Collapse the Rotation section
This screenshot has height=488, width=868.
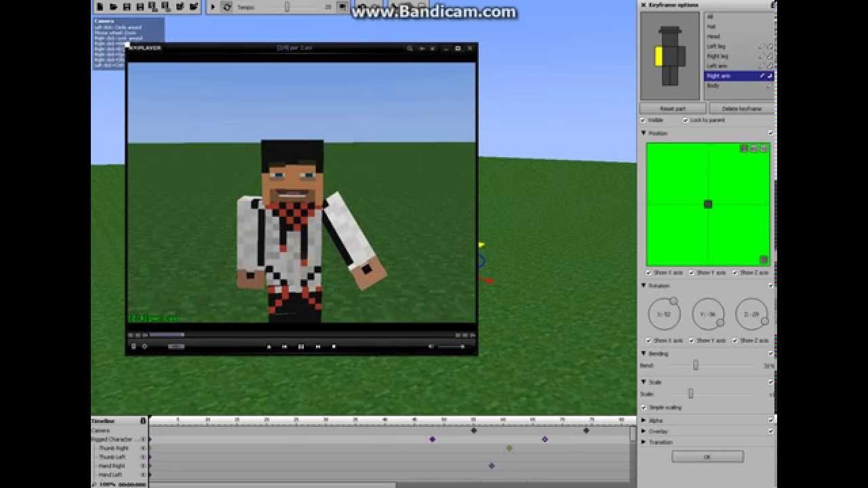(644, 285)
